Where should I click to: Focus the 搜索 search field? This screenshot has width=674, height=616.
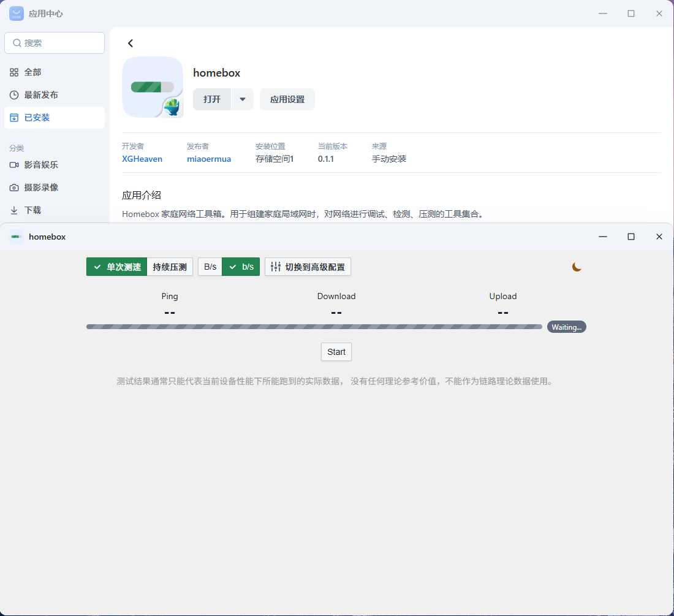[55, 43]
